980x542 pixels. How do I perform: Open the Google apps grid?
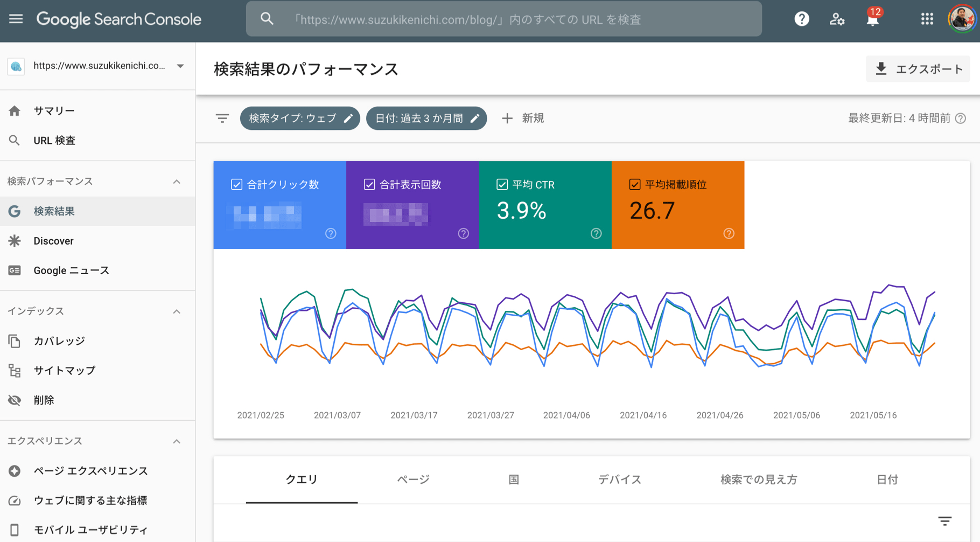(x=927, y=19)
